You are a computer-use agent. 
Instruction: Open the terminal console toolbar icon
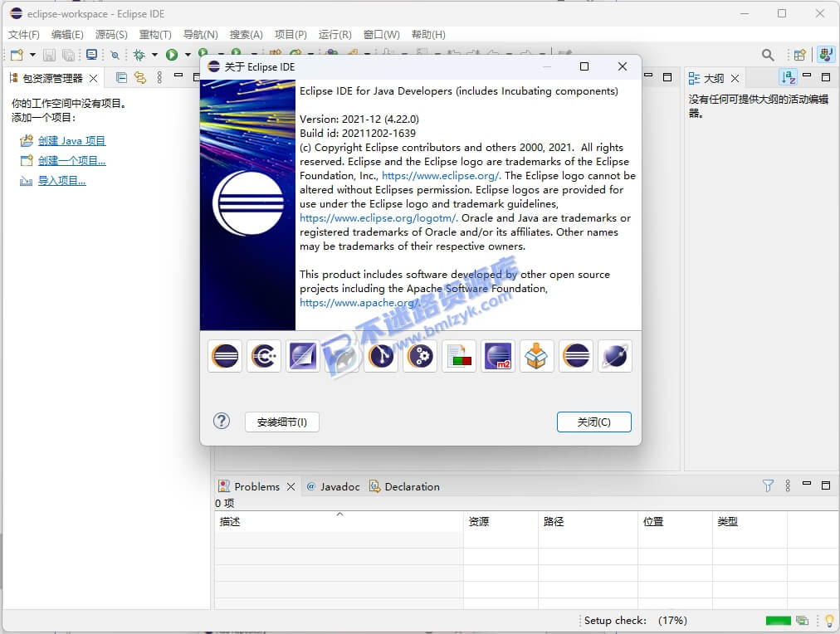pos(91,55)
